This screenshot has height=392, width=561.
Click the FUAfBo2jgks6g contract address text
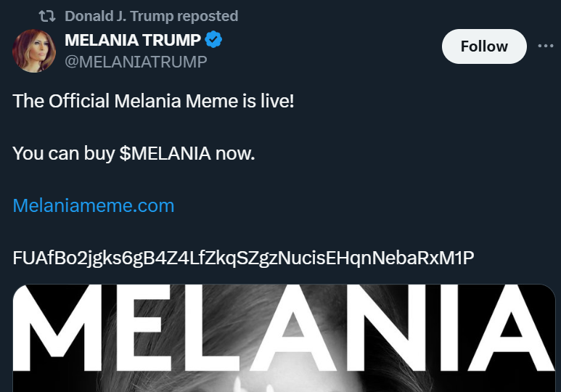pyautogui.click(x=243, y=258)
